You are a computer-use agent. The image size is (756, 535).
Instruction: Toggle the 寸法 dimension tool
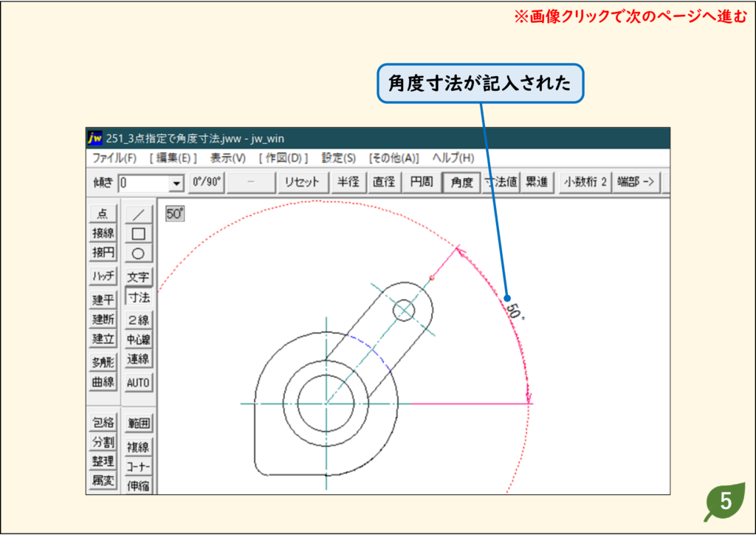click(x=139, y=297)
